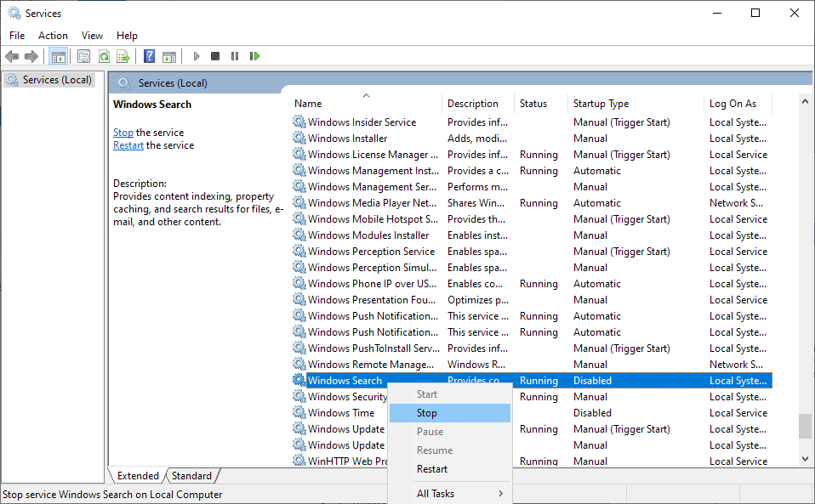Click the Restart Service toolbar icon

[254, 57]
